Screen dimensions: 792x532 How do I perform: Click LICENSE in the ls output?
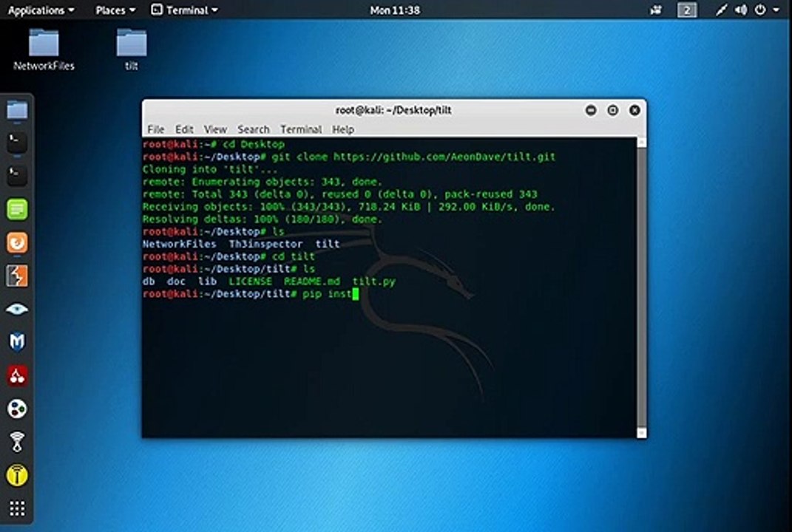coord(250,282)
